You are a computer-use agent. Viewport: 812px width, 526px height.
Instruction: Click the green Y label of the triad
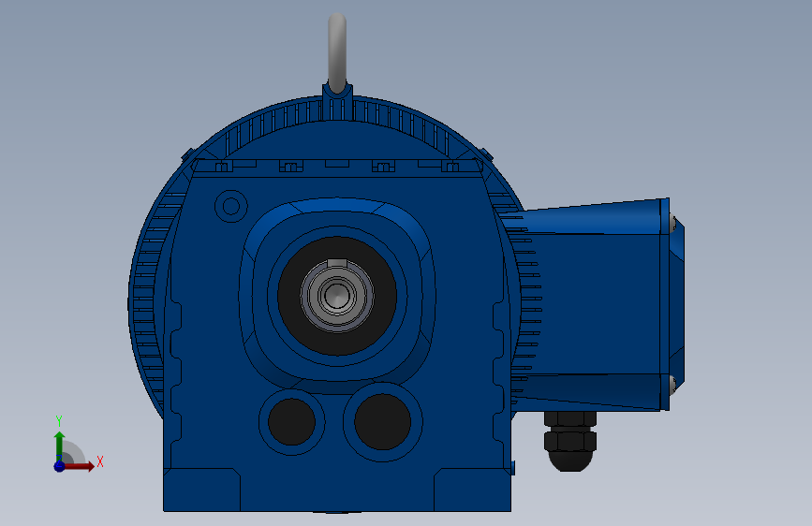[59, 421]
